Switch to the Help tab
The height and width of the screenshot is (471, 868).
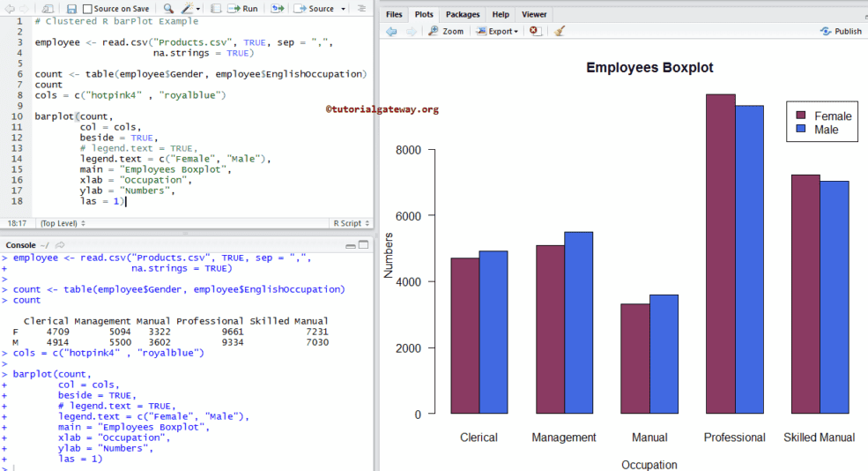click(x=501, y=14)
